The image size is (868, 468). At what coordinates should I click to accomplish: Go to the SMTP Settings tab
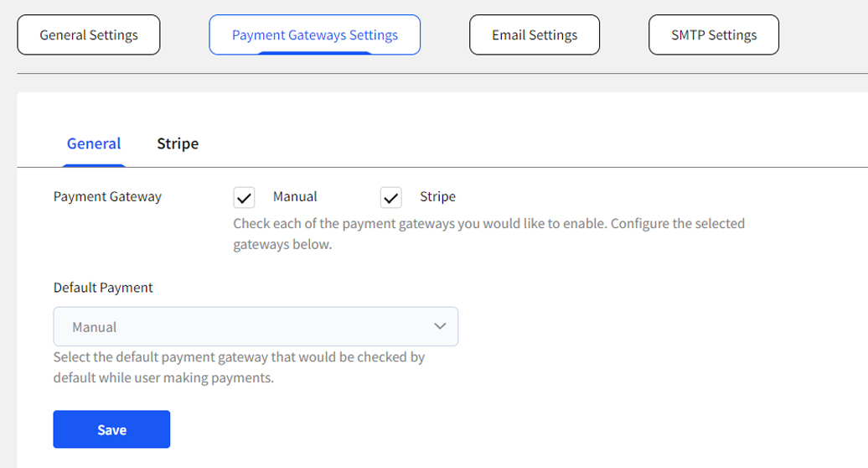click(x=714, y=35)
